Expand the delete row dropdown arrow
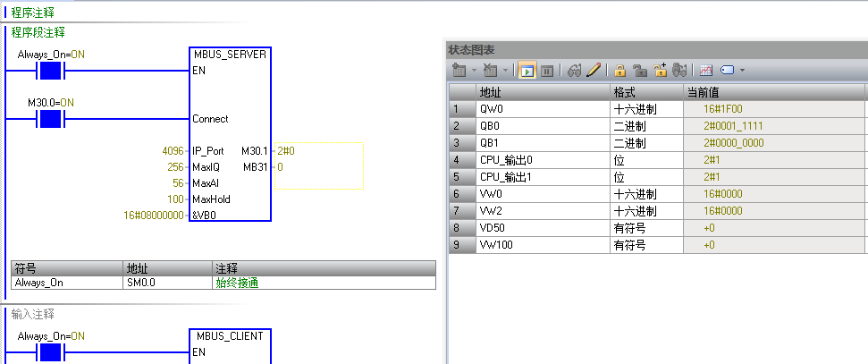Screen dimensions: 868x364 coord(503,70)
